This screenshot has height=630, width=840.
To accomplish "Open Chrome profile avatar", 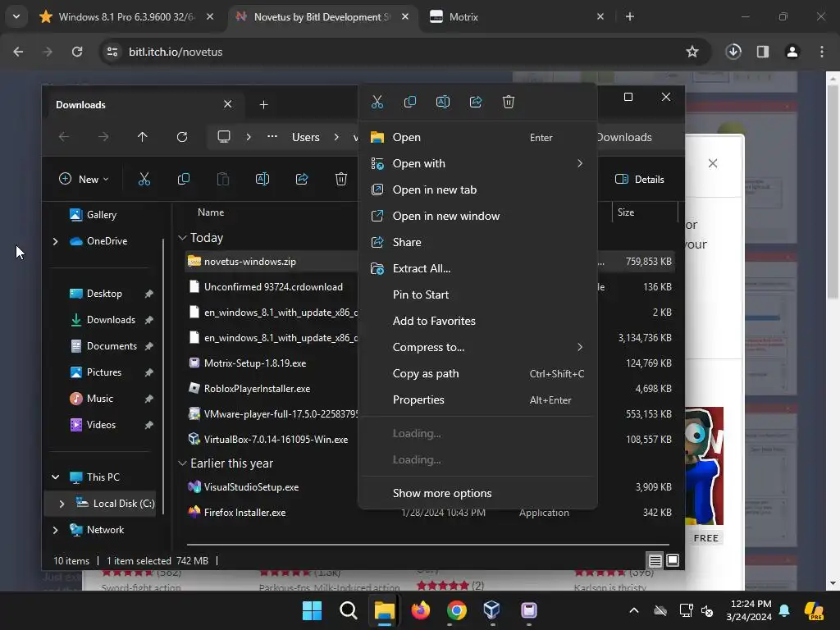I will 792,52.
